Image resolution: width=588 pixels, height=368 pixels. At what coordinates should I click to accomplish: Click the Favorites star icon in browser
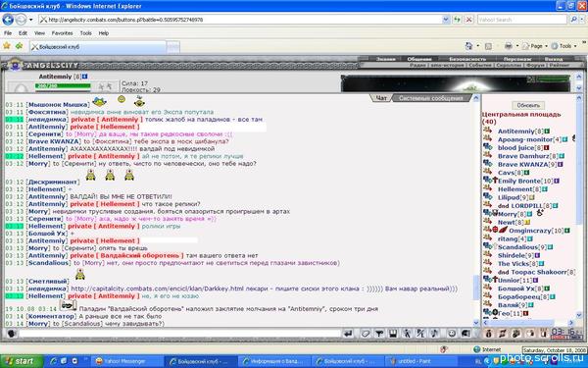(7, 46)
